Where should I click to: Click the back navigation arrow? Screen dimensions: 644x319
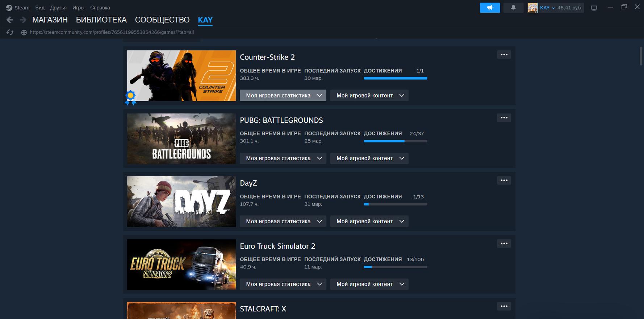pos(10,20)
